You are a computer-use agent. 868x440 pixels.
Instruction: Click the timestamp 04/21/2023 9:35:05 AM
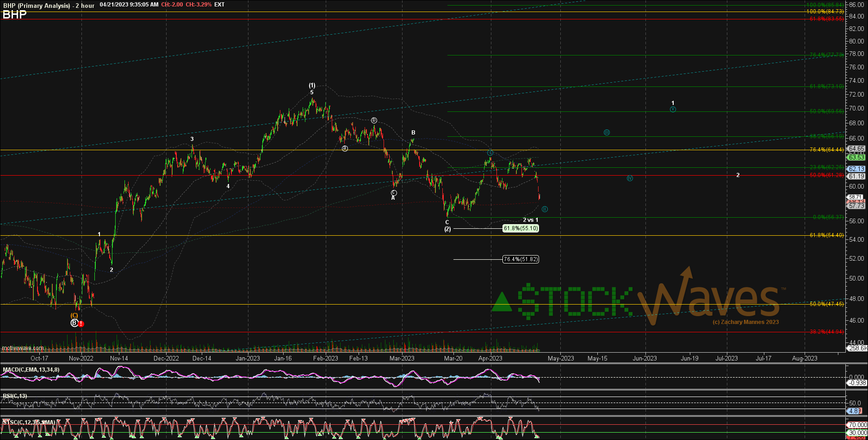tap(129, 5)
